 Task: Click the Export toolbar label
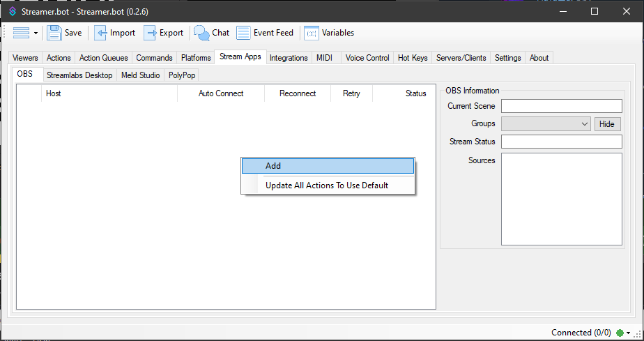point(171,33)
